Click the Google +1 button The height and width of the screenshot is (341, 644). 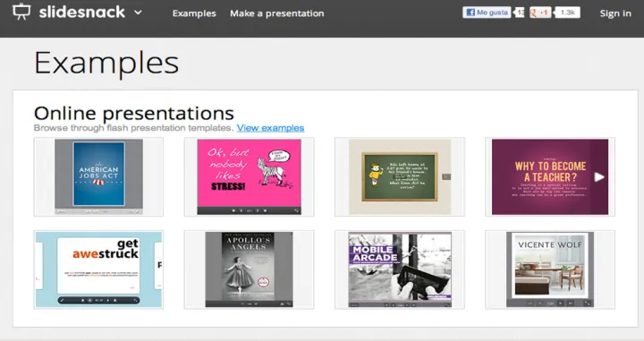[x=540, y=13]
